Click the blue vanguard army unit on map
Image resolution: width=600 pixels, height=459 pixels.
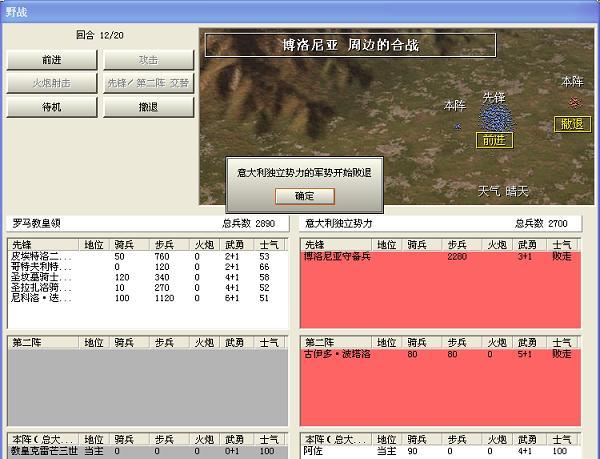(x=494, y=117)
